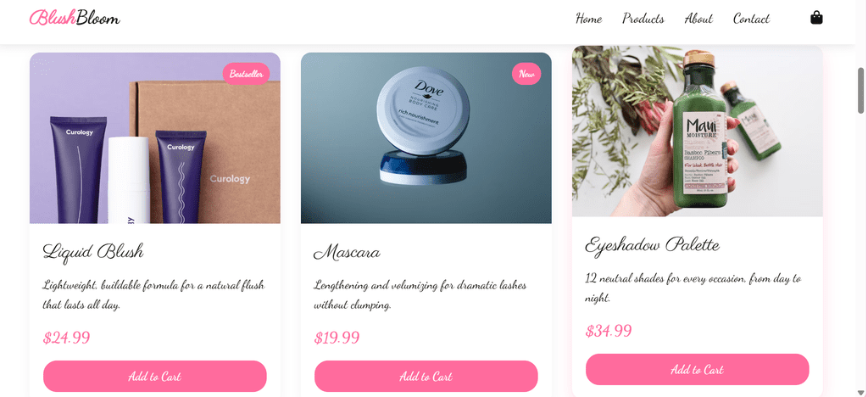This screenshot has width=868, height=397.
Task: Click the Dove cream jar image
Action: point(426,138)
